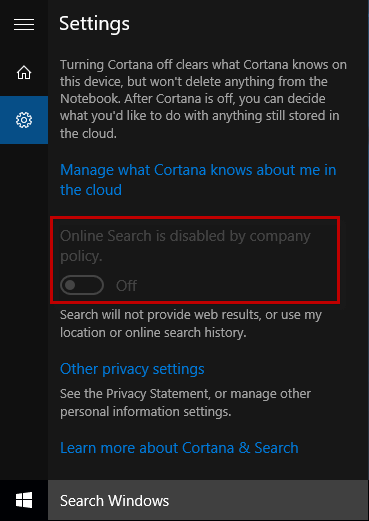Open Other privacy settings link
This screenshot has width=369, height=521.
pyautogui.click(x=132, y=369)
